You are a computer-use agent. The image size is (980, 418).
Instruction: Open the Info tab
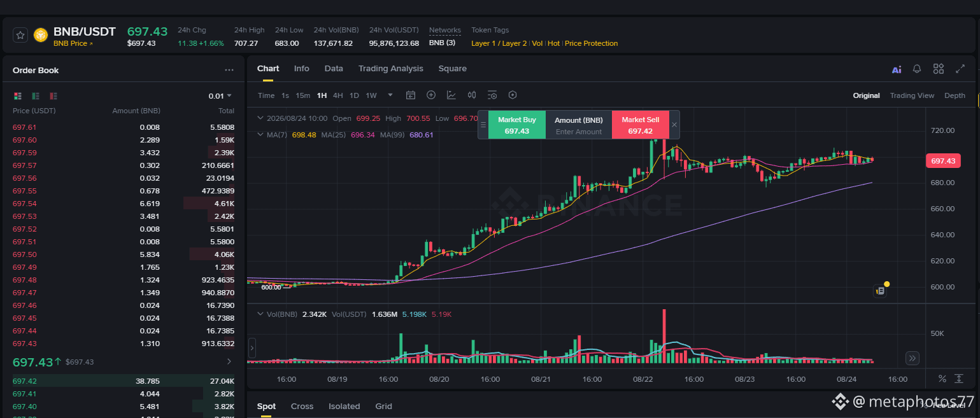point(302,69)
